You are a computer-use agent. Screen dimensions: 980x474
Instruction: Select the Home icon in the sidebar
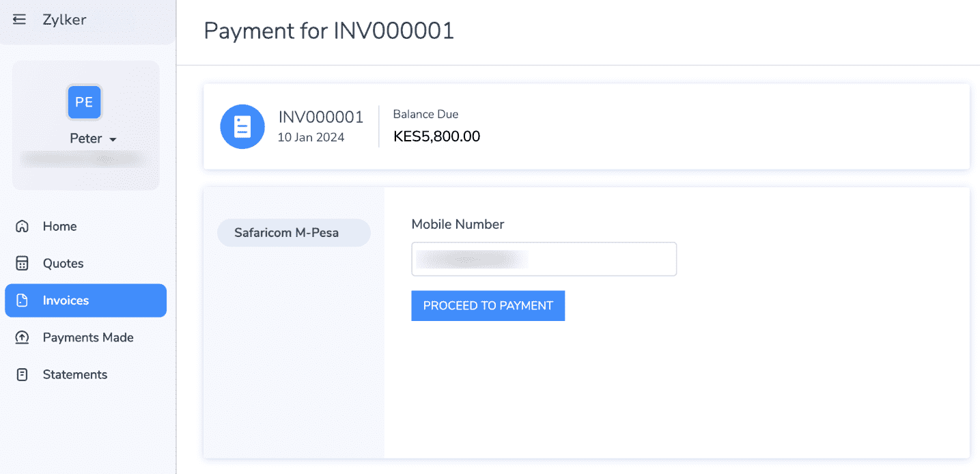pos(21,226)
